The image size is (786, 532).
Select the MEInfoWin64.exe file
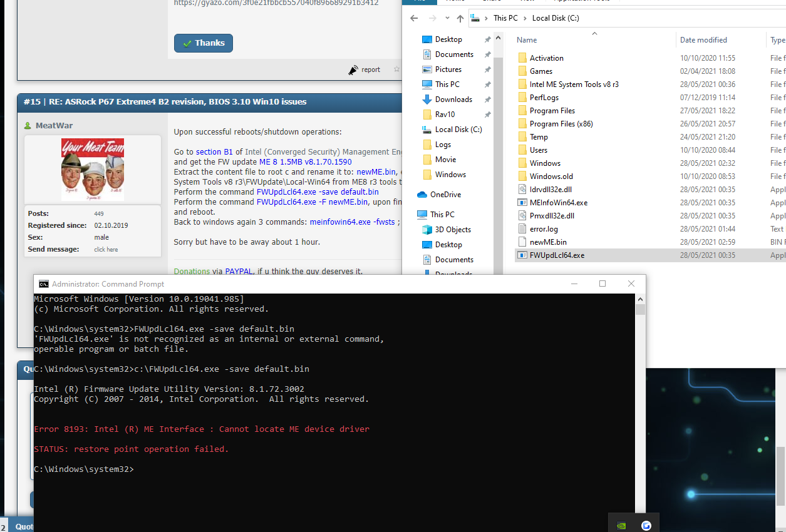(x=558, y=203)
